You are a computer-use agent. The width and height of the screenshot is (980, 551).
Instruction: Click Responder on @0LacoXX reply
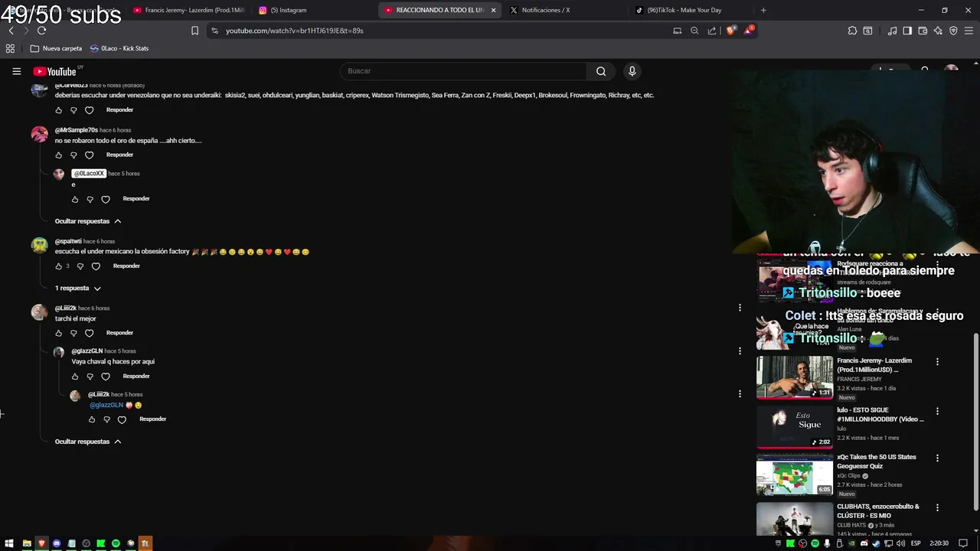click(x=136, y=199)
